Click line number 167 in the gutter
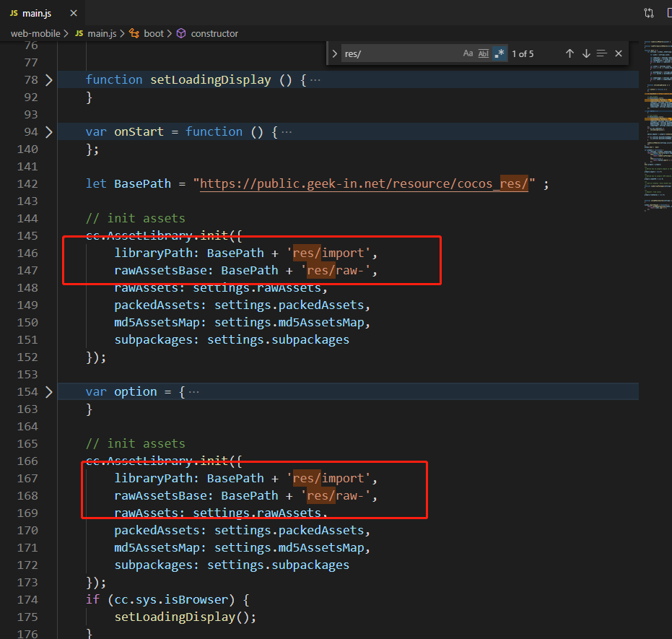Screen dimensions: 672x639 coord(27,478)
